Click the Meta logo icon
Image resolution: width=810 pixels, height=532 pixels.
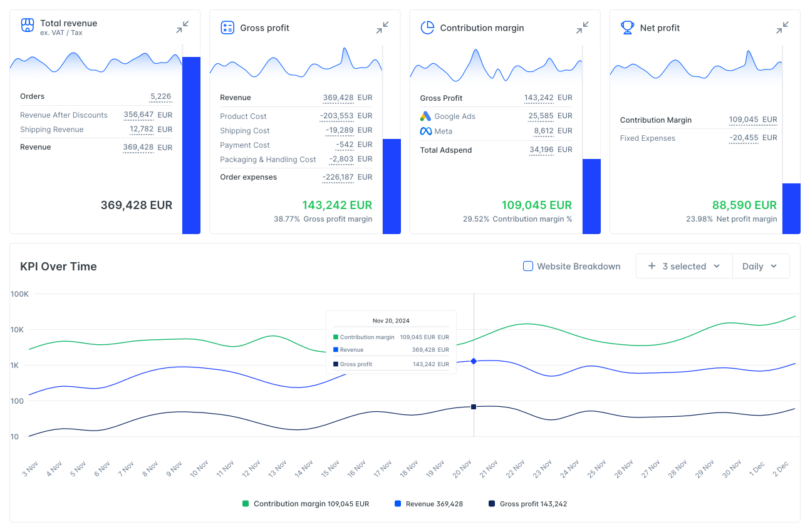[x=425, y=131]
